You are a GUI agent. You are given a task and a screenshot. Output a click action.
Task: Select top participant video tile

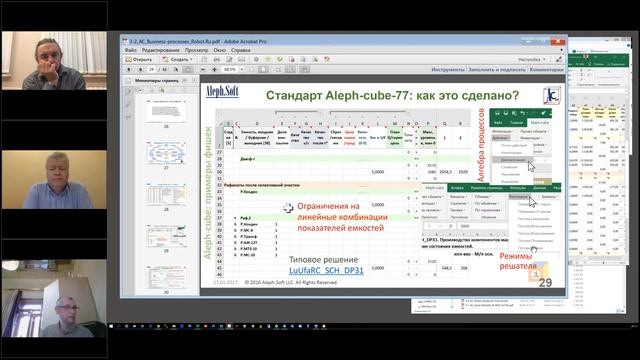pos(54,60)
